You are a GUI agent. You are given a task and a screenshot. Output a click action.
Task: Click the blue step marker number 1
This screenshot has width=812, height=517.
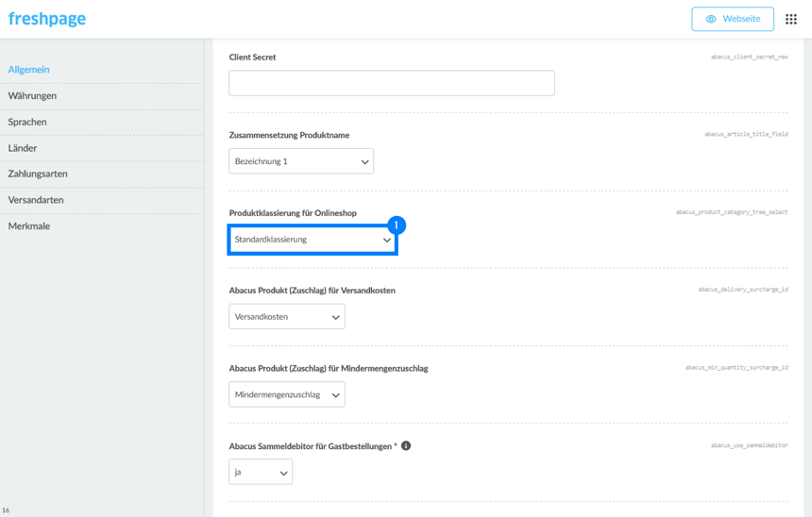(x=397, y=225)
